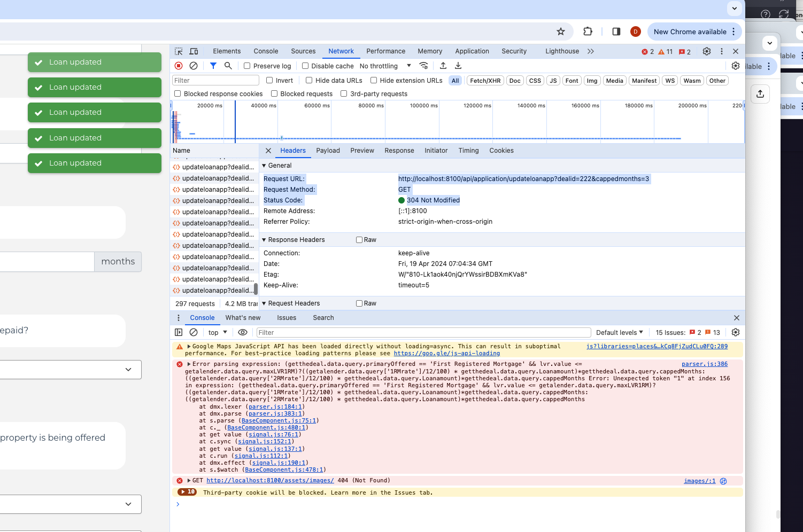Image resolution: width=803 pixels, height=532 pixels.
Task: Click the console Filter input field
Action: click(423, 333)
